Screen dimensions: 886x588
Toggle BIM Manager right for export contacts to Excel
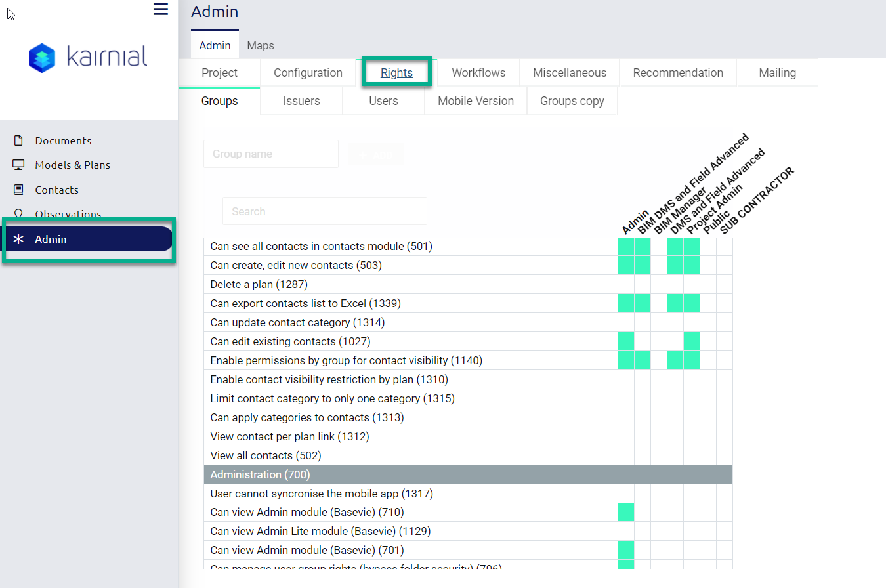[x=659, y=303]
